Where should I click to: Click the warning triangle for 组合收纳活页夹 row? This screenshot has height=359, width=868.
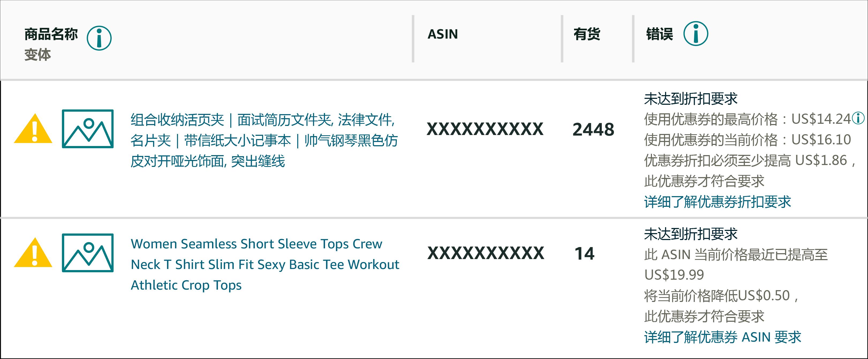[33, 129]
